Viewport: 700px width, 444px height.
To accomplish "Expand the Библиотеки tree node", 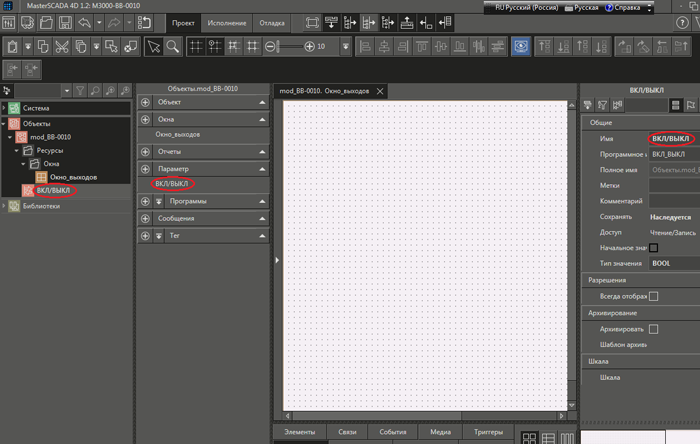I will coord(5,206).
